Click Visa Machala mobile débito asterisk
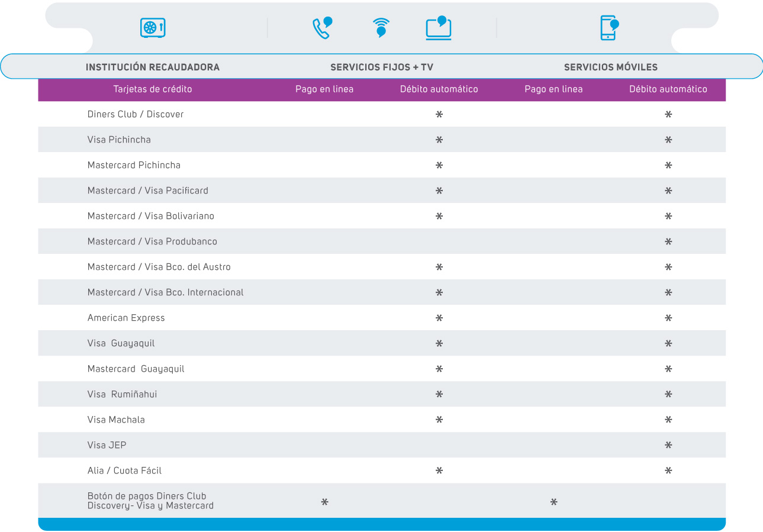This screenshot has width=763, height=532. click(668, 420)
